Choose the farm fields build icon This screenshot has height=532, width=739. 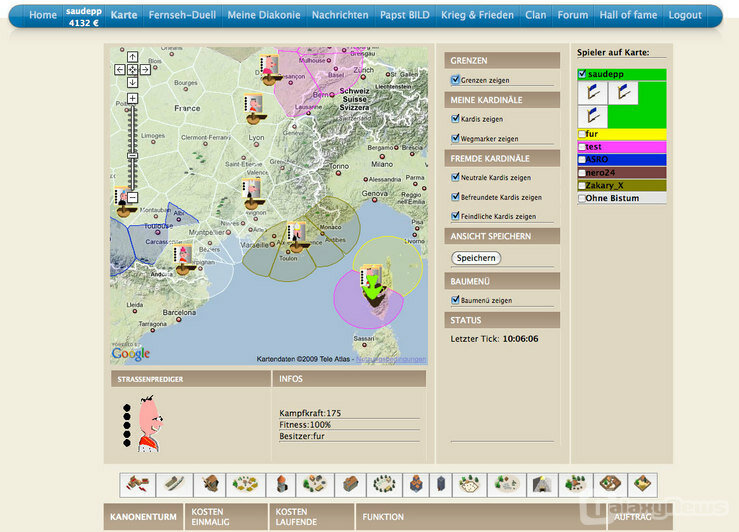click(246, 485)
